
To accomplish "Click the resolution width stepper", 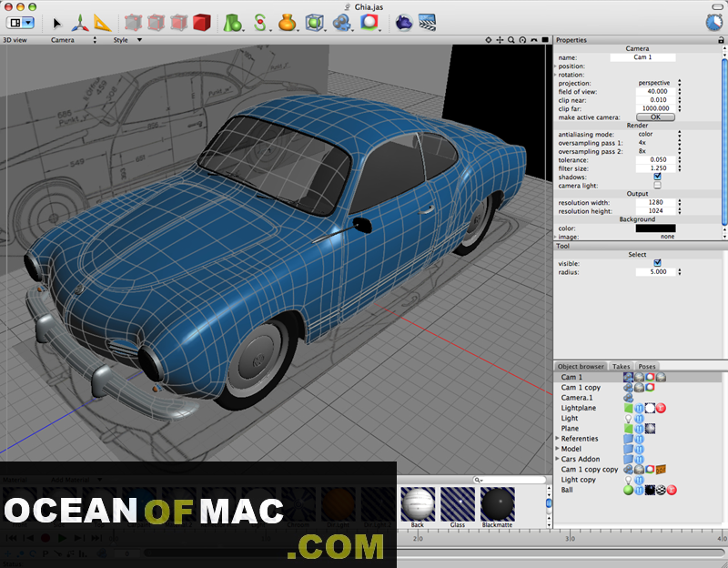I will click(679, 202).
